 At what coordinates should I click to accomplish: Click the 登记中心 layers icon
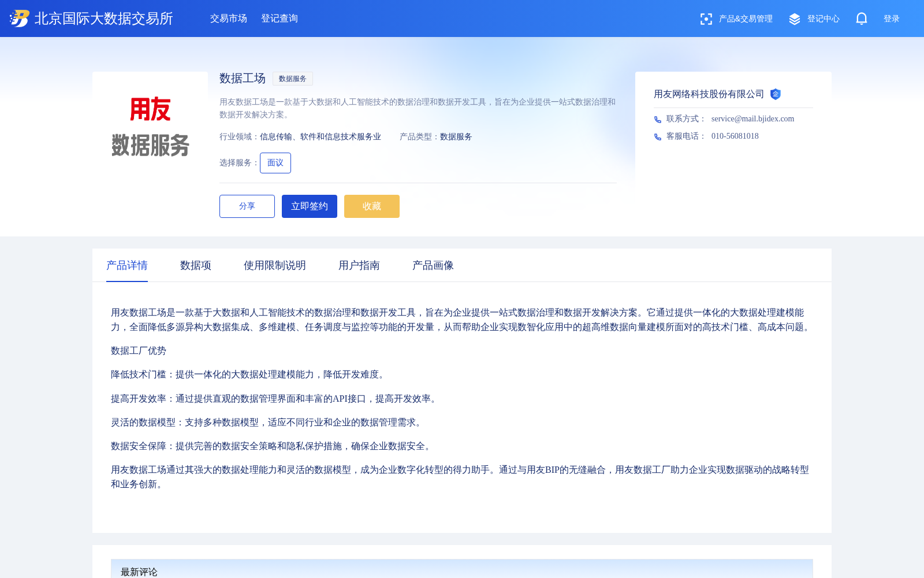coord(795,19)
